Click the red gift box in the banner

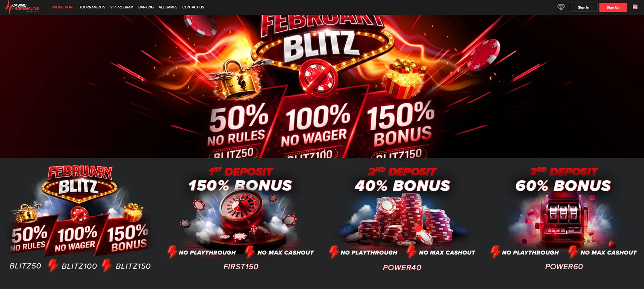click(403, 79)
